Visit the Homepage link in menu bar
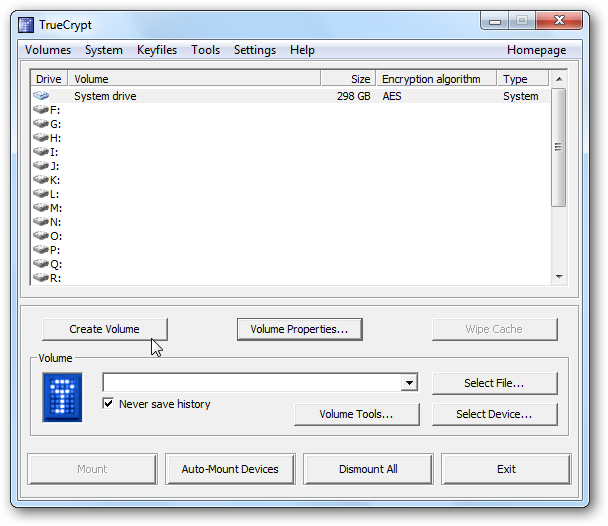The height and width of the screenshot is (526, 608). (x=536, y=50)
